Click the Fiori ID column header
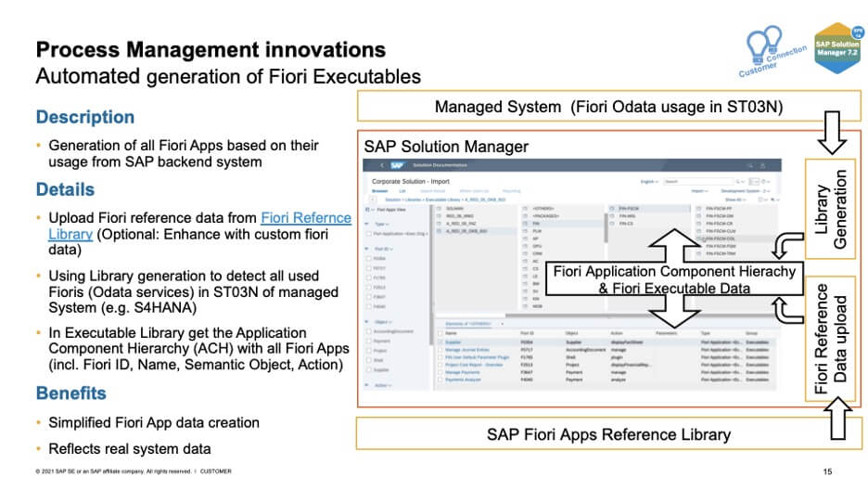This screenshot has height=490, width=868. 527,333
